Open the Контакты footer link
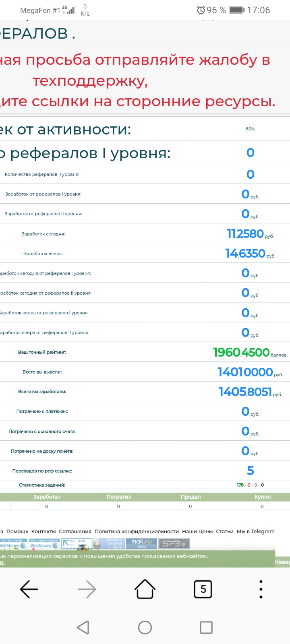The height and width of the screenshot is (644, 290). [x=43, y=531]
